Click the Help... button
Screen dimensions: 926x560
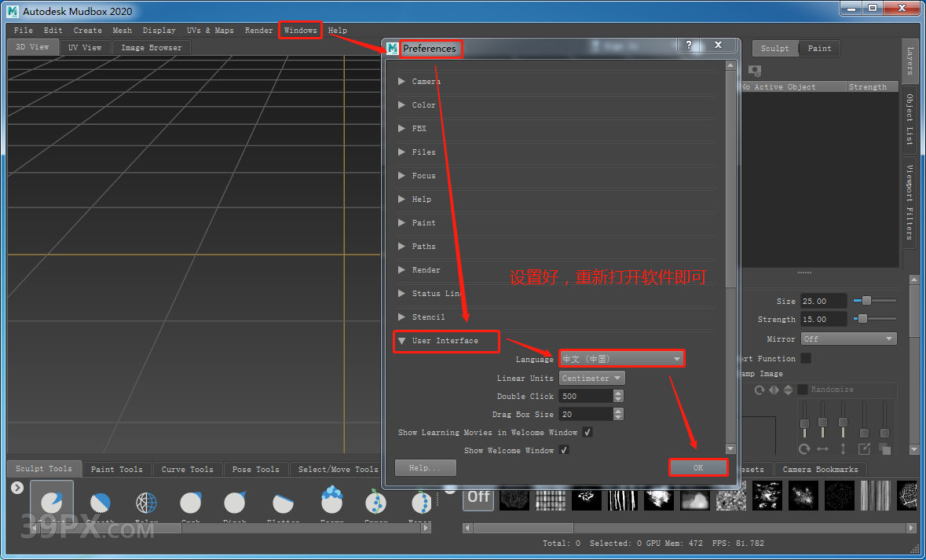[423, 468]
